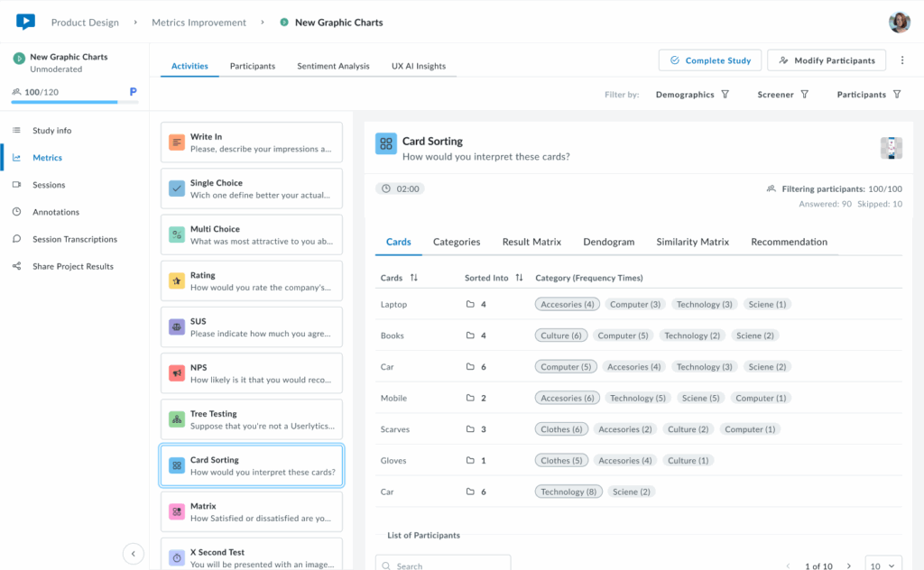The width and height of the screenshot is (924, 570).
Task: Click the Screener filter funnel icon
Action: pyautogui.click(x=804, y=95)
